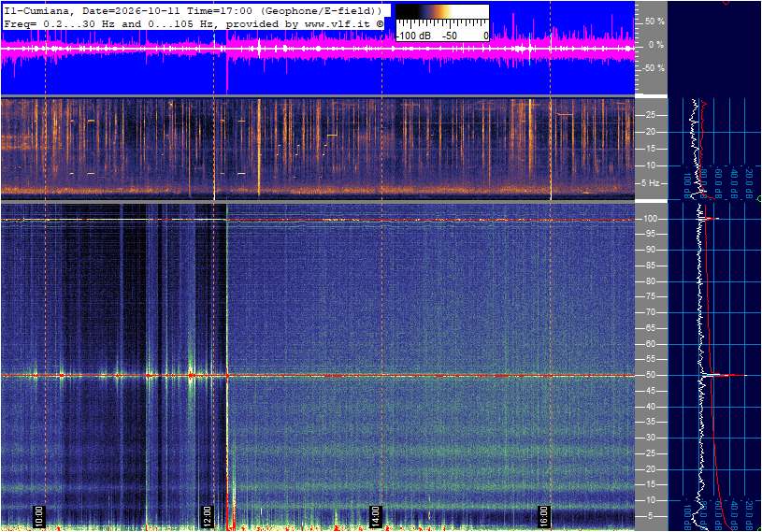Click '10' on the 0.2-30 Hz axis
The height and width of the screenshot is (532, 762).
[x=650, y=165]
